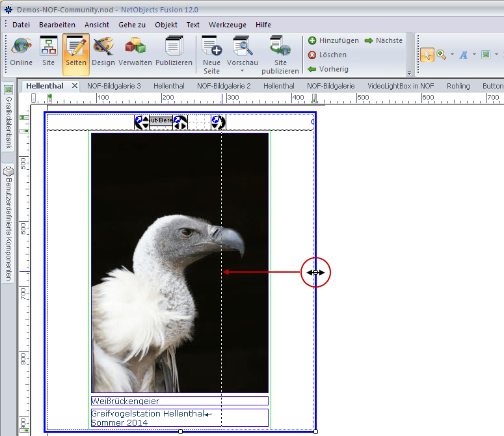The height and width of the screenshot is (436, 504).
Task: Open the Werkzeuge menu
Action: [x=228, y=25]
